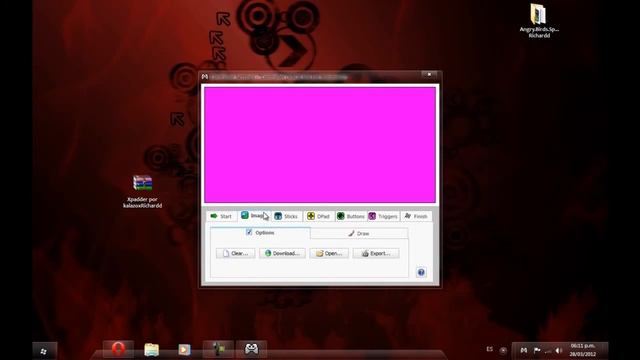Click the Clear... button
640x360 pixels.
coord(236,253)
